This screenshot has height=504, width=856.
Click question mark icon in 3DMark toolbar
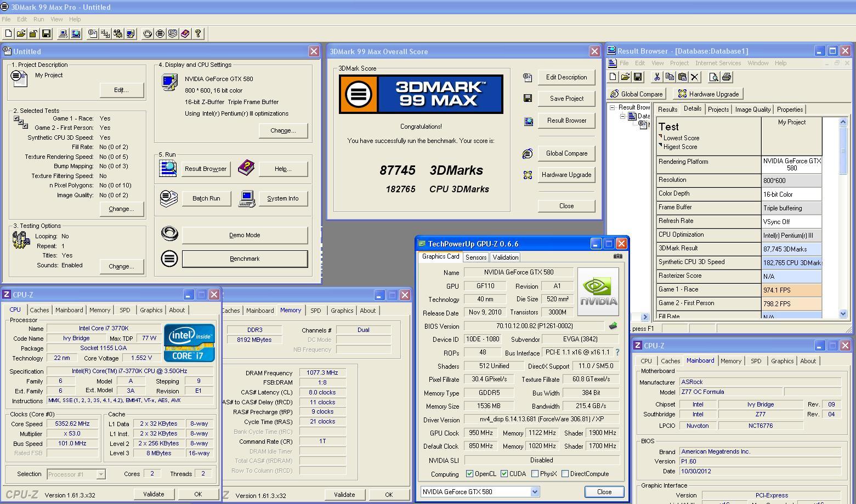pos(198,34)
